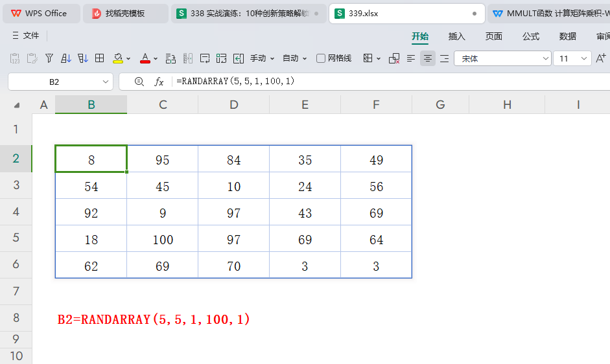Switch to the 338 实战演练 document tab
Viewport: 610px width, 364px height.
pos(249,14)
